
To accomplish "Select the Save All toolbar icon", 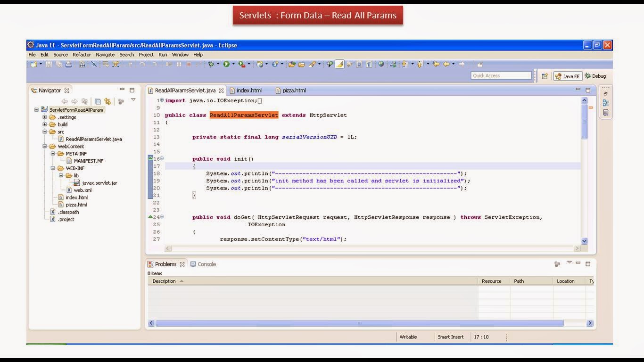I will [59, 65].
